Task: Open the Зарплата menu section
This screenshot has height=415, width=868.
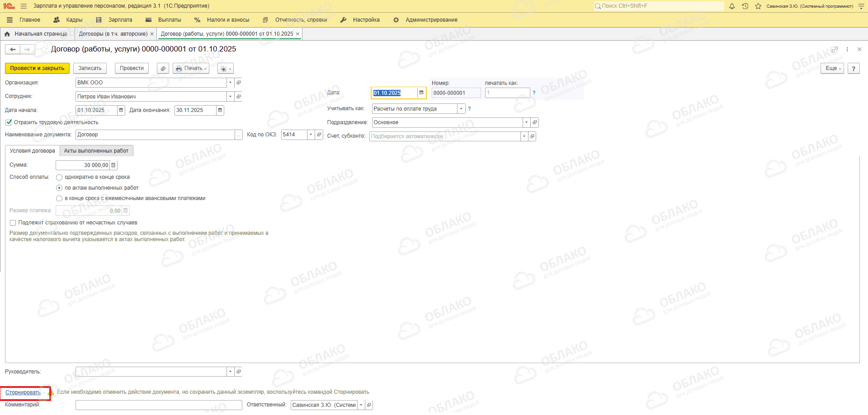Action: 120,20
